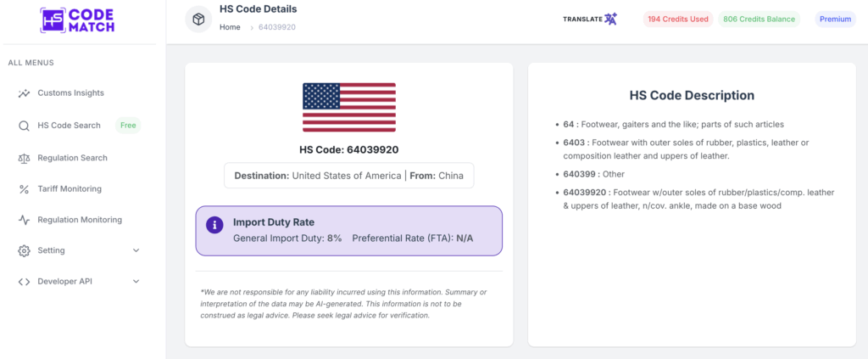Expand the Developer API chevron
This screenshot has height=359, width=868.
click(x=136, y=282)
